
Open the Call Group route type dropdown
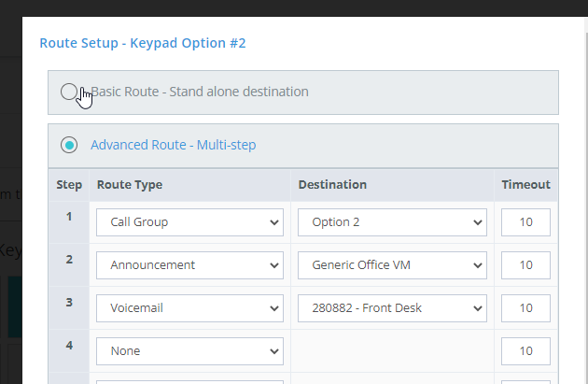point(189,222)
